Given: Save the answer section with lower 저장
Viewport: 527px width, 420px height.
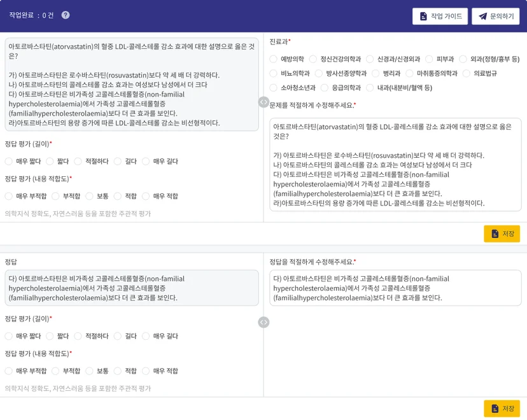Looking at the screenshot, I should coord(502,409).
